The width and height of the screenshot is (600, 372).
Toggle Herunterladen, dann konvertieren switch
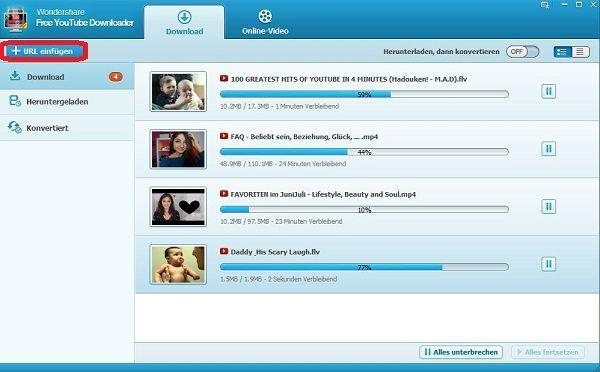pos(522,51)
